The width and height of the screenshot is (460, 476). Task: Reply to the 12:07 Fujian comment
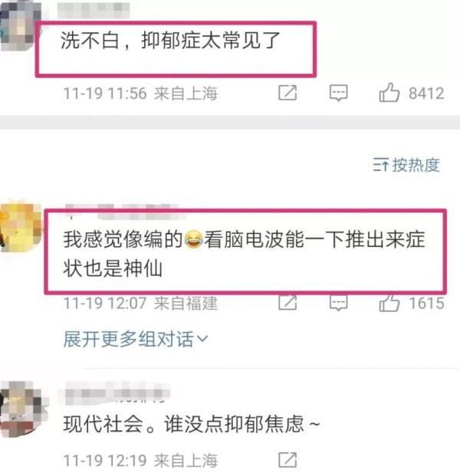tap(339, 304)
